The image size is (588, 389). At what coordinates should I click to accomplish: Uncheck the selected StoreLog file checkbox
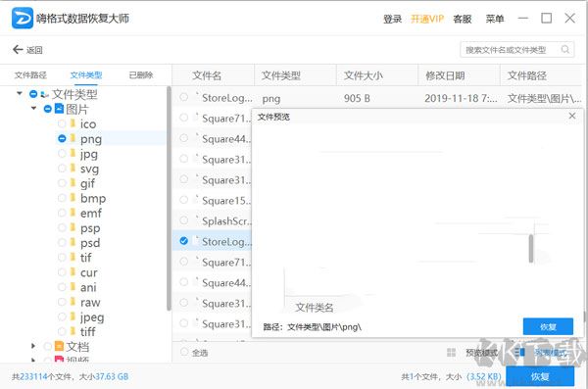click(184, 241)
